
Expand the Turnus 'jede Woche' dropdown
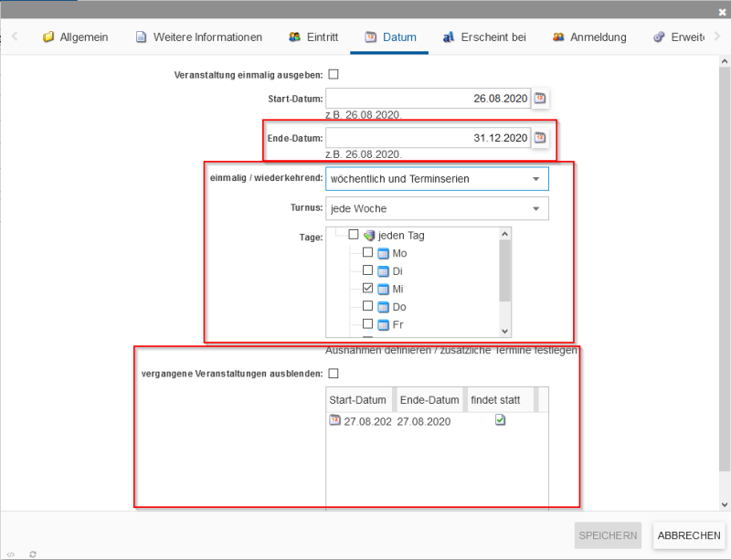437,209
